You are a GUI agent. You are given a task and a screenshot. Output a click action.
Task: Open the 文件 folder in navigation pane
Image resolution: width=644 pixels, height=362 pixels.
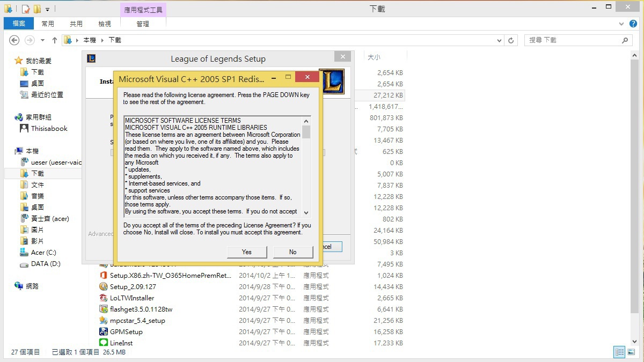(38, 185)
